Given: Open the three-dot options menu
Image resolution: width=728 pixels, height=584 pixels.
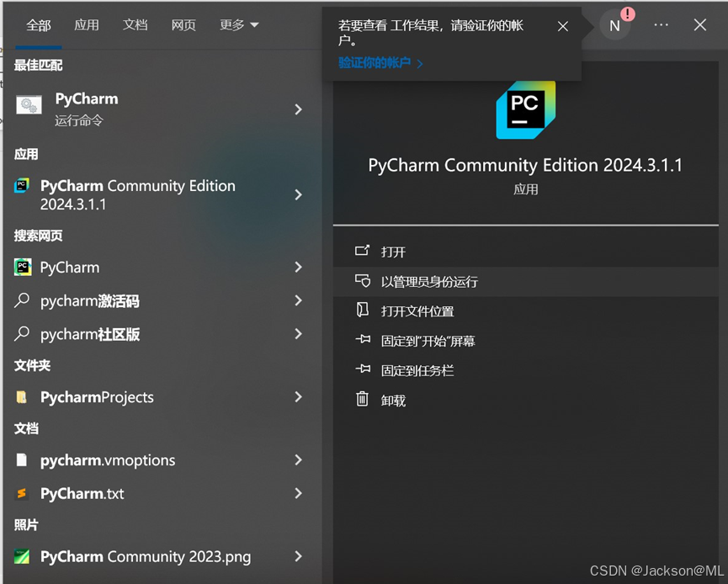Looking at the screenshot, I should [662, 25].
